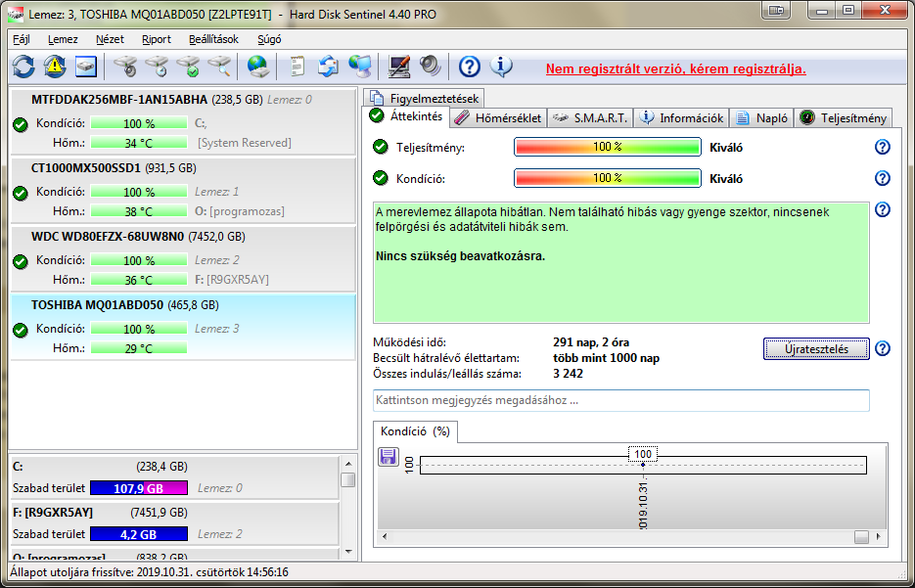Click the globe with monitor icon
The image size is (915, 588).
360,68
